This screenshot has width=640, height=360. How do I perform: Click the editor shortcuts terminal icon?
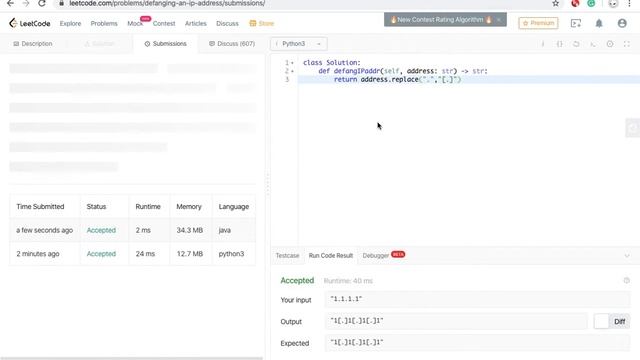click(593, 44)
